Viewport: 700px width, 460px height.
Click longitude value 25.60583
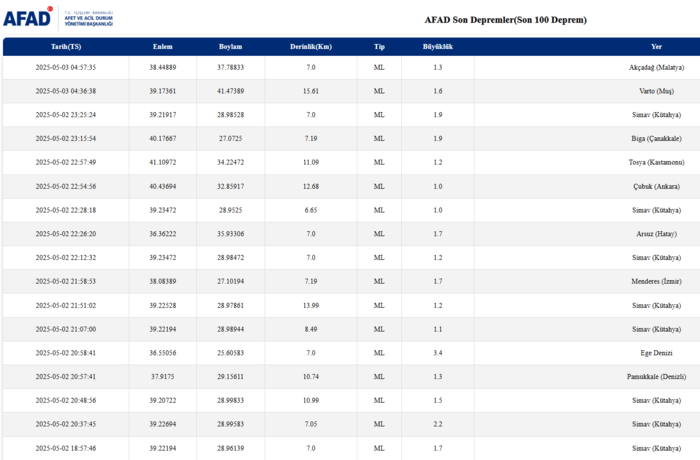(x=230, y=353)
